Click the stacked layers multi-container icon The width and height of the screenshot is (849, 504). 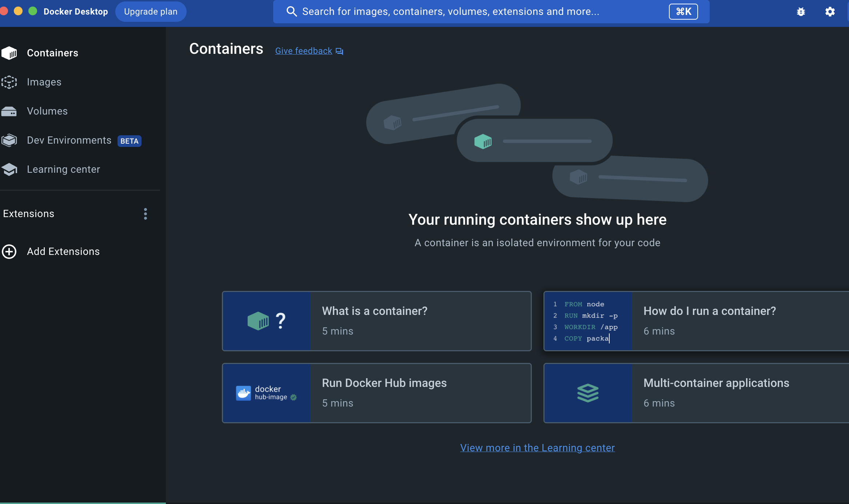tap(588, 393)
